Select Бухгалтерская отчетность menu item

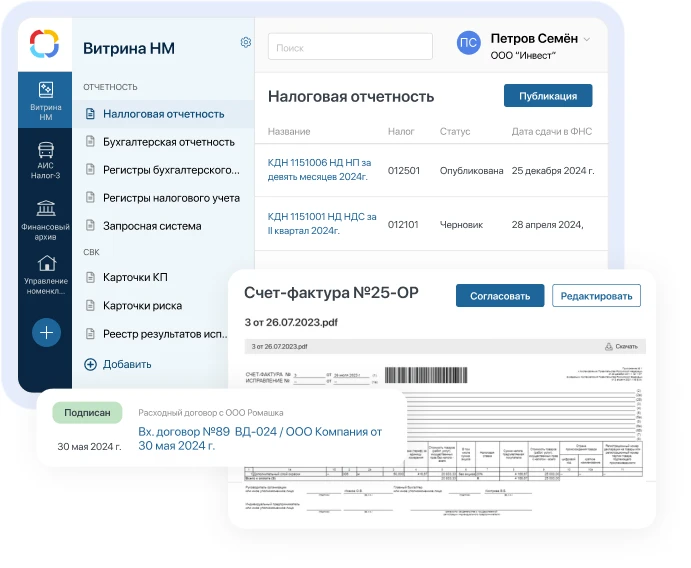(x=168, y=142)
